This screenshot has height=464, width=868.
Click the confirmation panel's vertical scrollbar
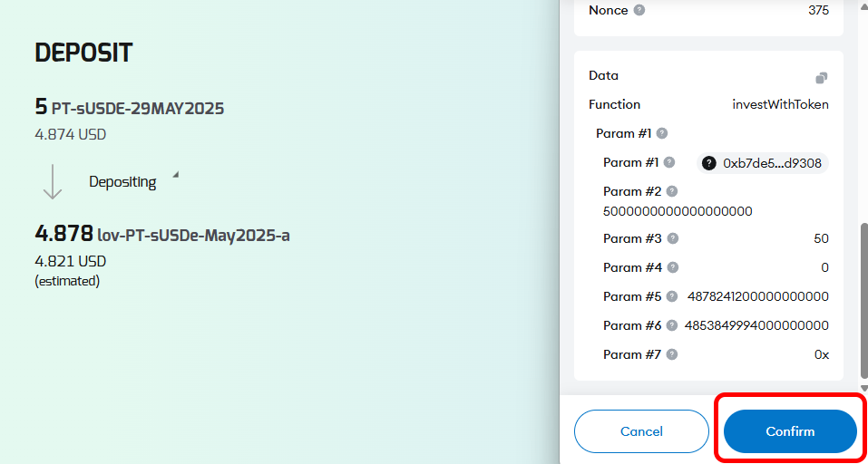(x=863, y=299)
